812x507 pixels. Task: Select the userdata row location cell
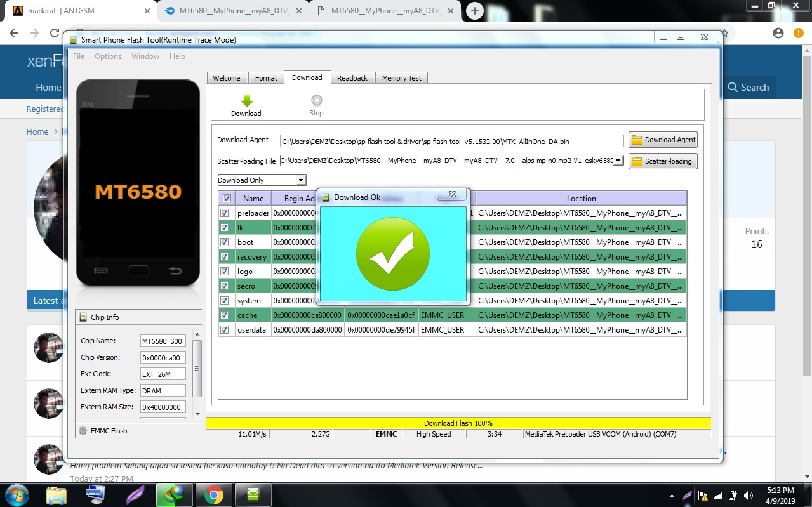(581, 330)
